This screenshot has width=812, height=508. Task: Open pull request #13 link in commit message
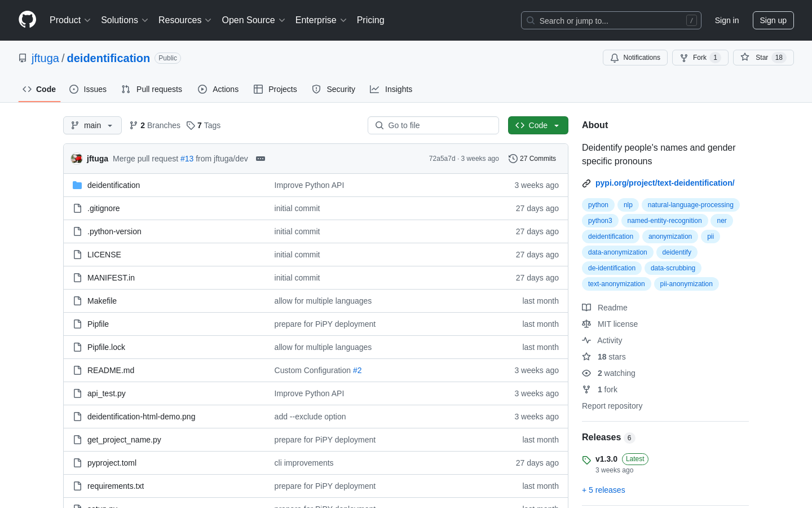point(187,159)
